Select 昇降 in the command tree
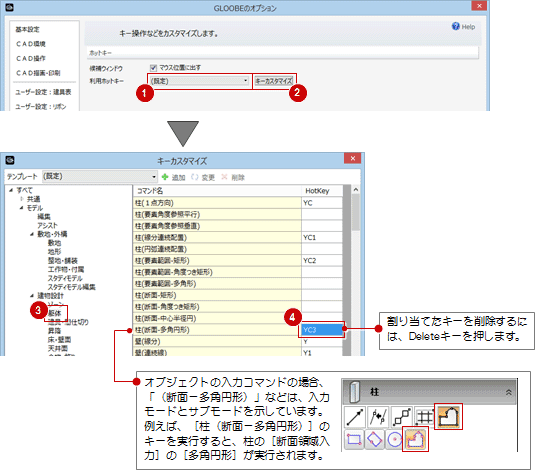 (x=54, y=331)
